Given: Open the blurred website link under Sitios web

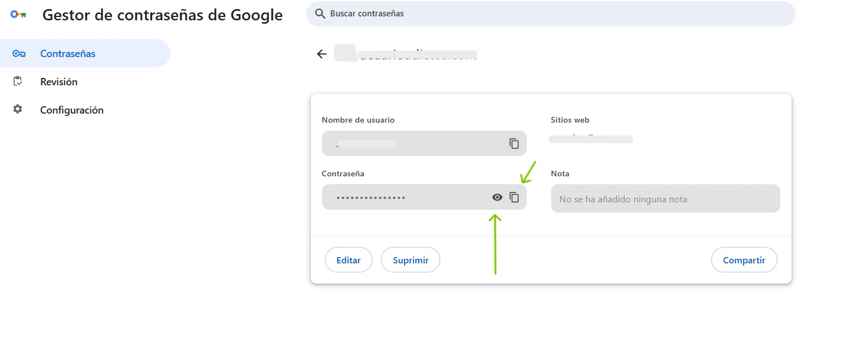Looking at the screenshot, I should pyautogui.click(x=591, y=138).
